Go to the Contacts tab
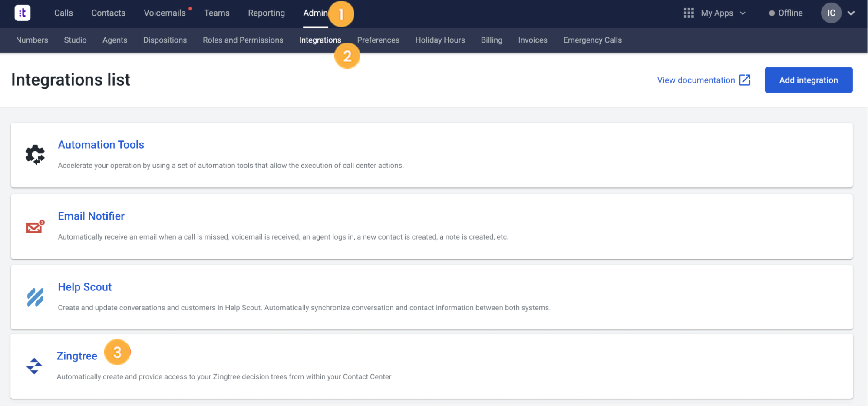 click(108, 13)
